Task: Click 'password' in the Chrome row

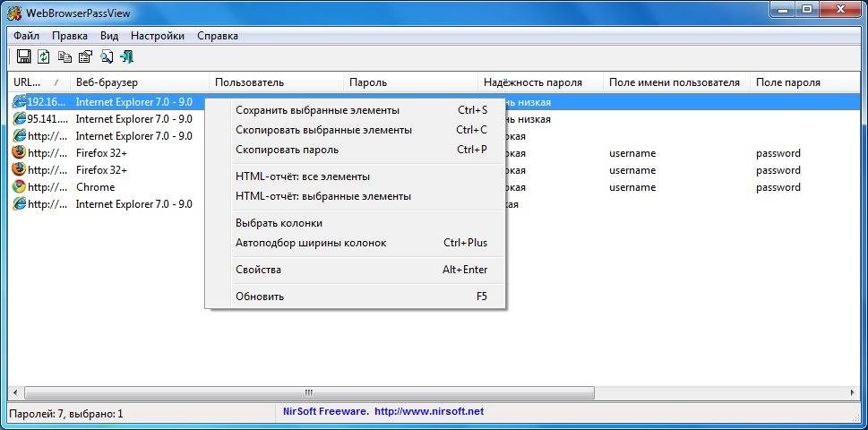Action: (778, 187)
